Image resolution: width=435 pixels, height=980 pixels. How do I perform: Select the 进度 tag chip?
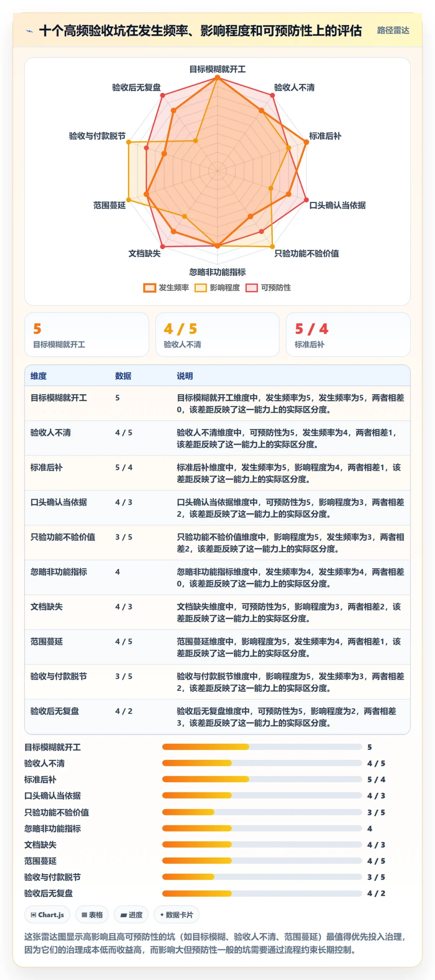(x=131, y=915)
